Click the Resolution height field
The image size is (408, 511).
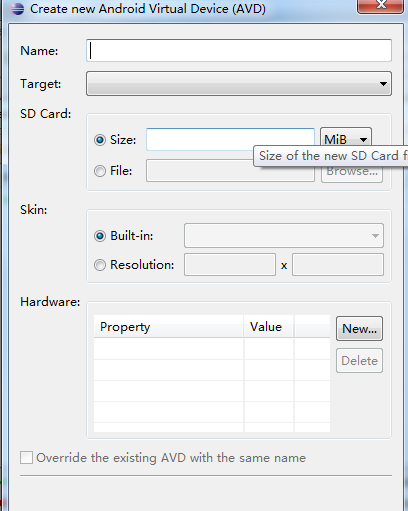click(338, 265)
